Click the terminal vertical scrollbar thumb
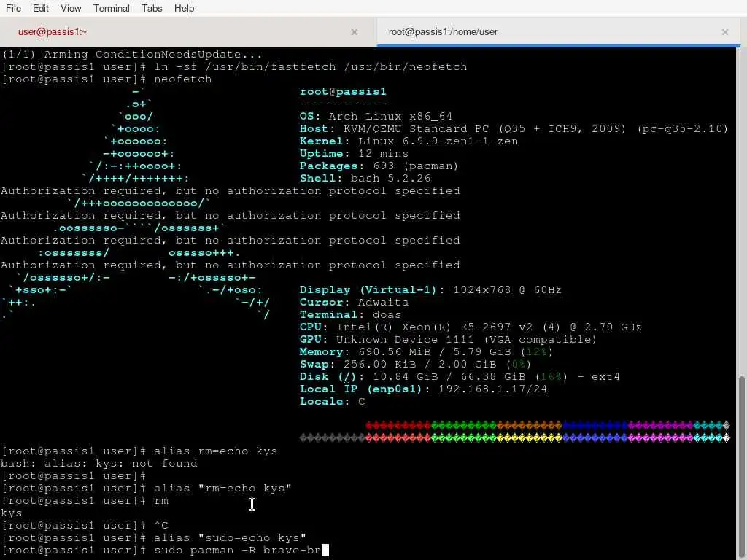The width and height of the screenshot is (747, 560). tap(742, 467)
